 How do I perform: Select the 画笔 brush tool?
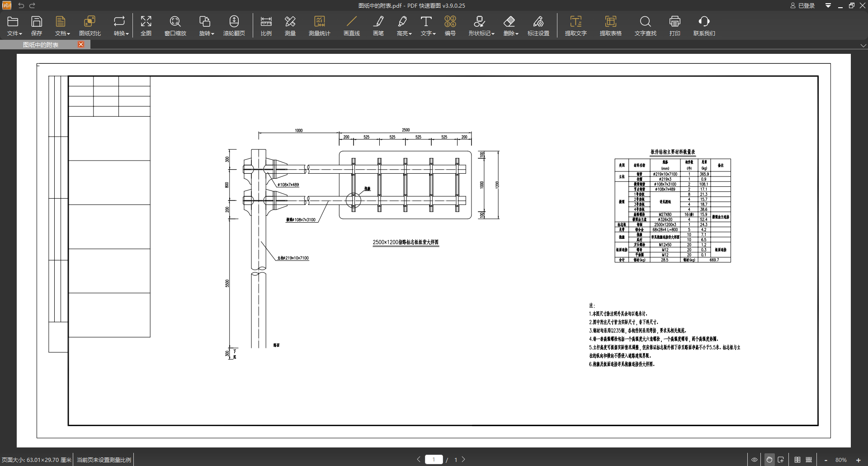click(378, 26)
